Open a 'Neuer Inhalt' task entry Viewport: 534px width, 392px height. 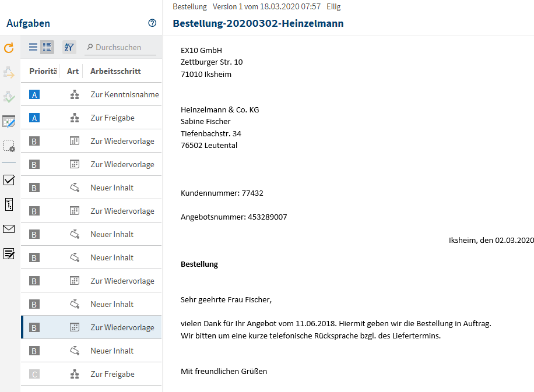111,187
